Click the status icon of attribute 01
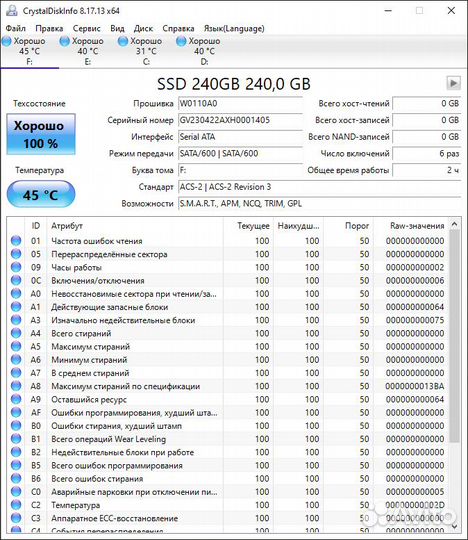468x540 pixels. coord(16,241)
